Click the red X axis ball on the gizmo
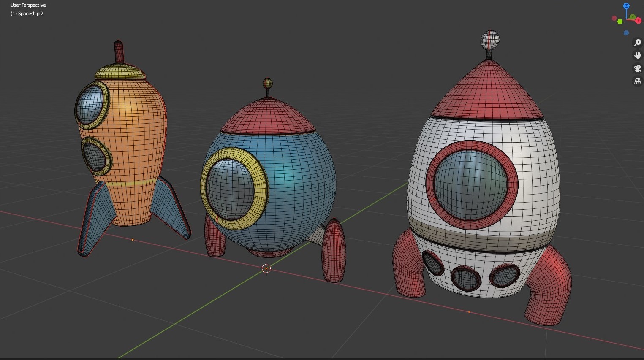This screenshot has width=644, height=360. pyautogui.click(x=639, y=20)
